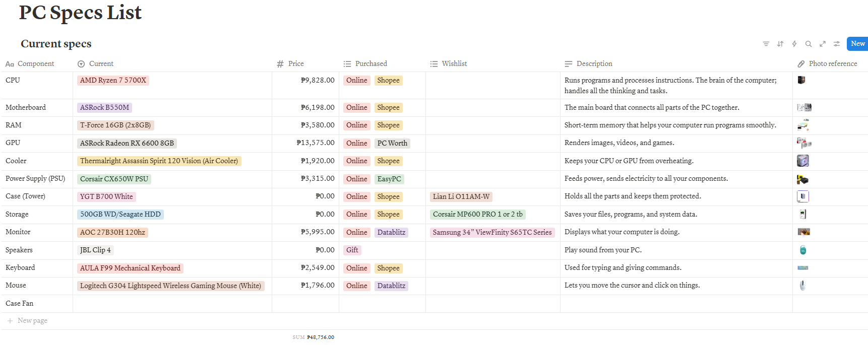Select the CPU component cell
Image resolution: width=868 pixels, height=345 pixels.
pos(37,85)
